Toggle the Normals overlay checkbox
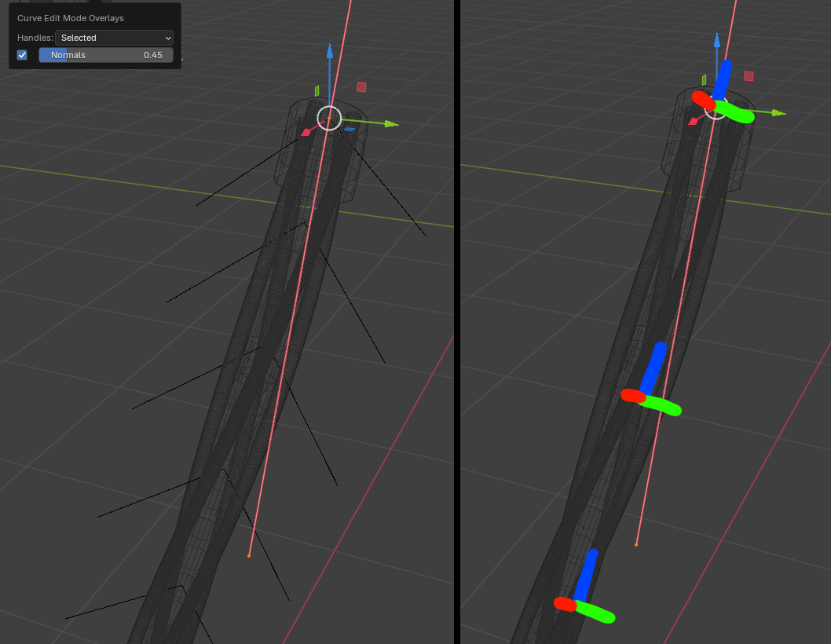 click(22, 55)
